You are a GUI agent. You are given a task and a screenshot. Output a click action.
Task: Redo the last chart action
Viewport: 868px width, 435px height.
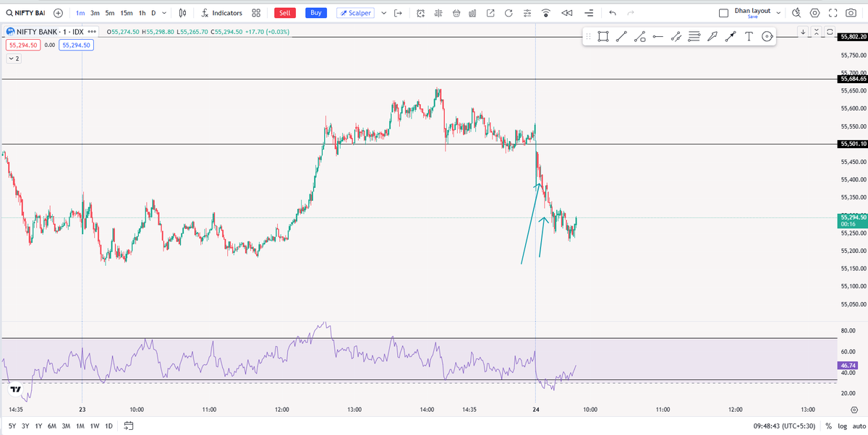pos(631,13)
